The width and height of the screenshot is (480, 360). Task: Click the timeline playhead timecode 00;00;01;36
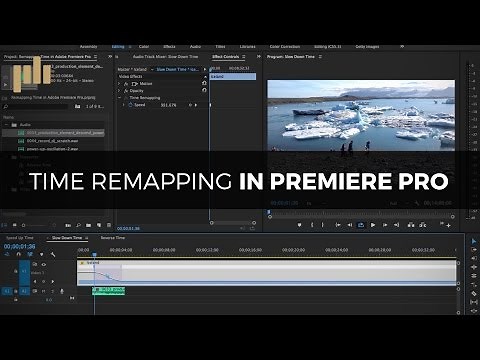click(19, 247)
